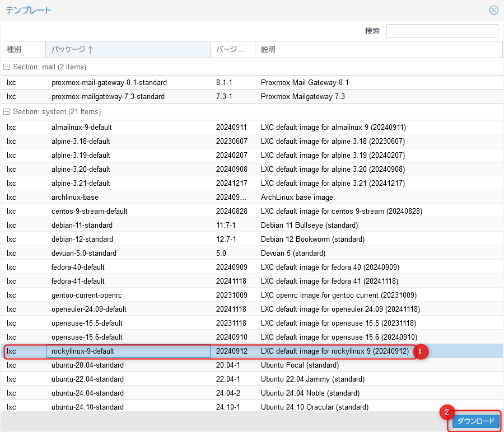Collapse the Section: system group
The image size is (504, 432).
pyautogui.click(x=7, y=112)
